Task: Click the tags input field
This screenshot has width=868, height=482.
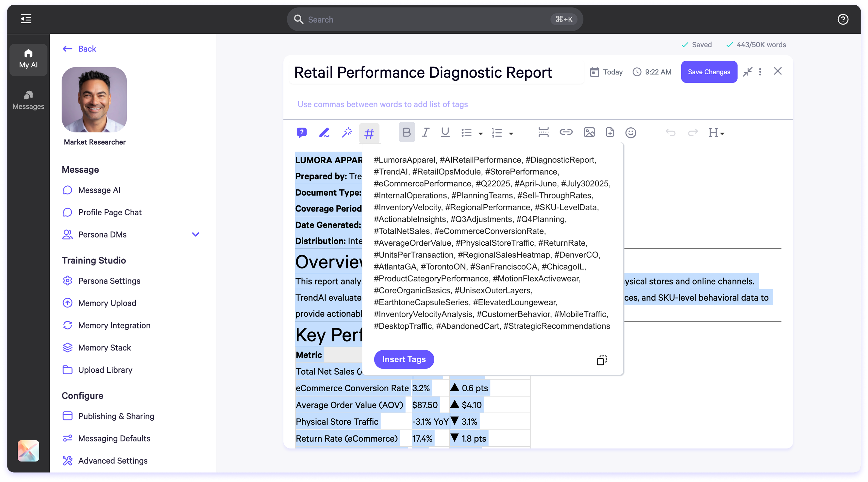Action: click(382, 104)
